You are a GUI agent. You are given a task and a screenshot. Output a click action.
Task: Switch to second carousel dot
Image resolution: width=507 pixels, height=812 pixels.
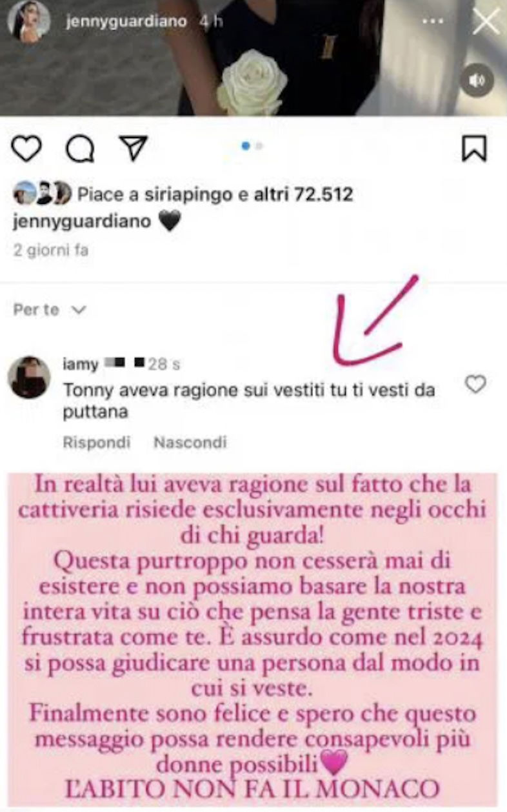point(259,147)
